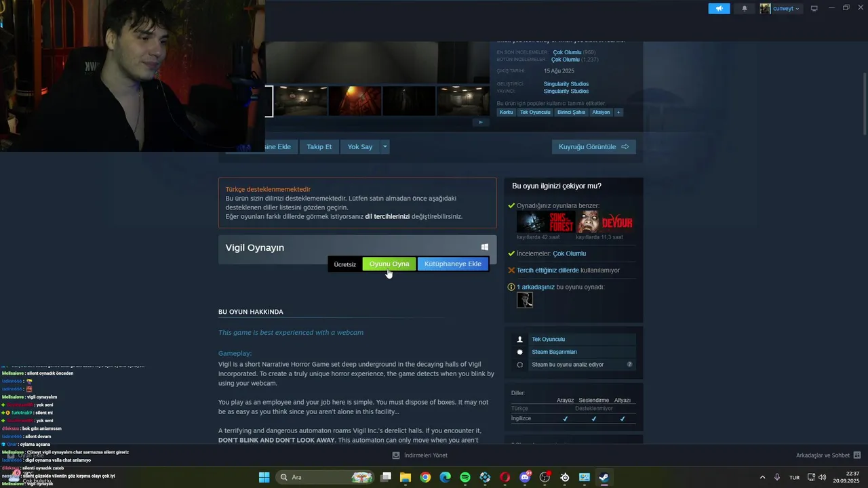Click the Yok Say button
Viewport: 868px width, 488px height.
point(360,146)
